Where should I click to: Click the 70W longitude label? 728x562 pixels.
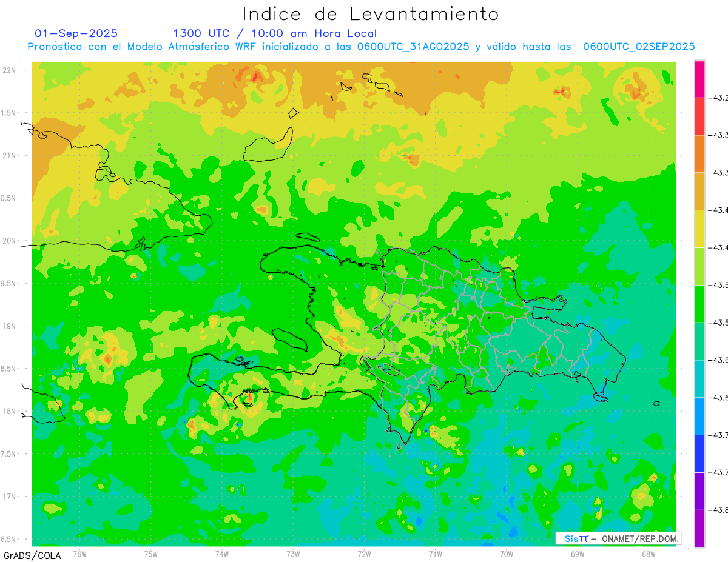(506, 554)
